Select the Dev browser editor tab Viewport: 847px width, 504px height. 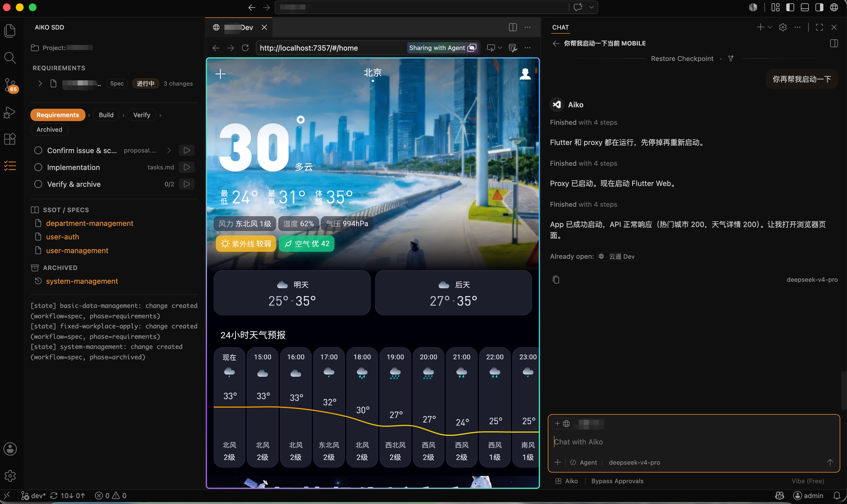238,27
